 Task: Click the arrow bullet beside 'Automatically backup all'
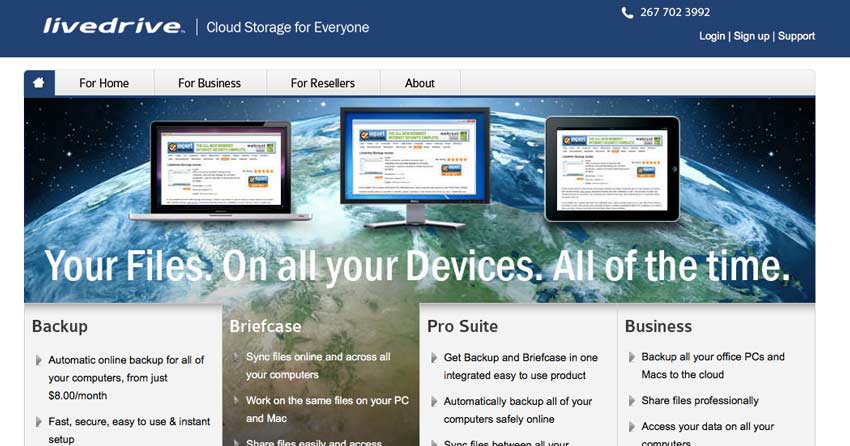tap(434, 402)
